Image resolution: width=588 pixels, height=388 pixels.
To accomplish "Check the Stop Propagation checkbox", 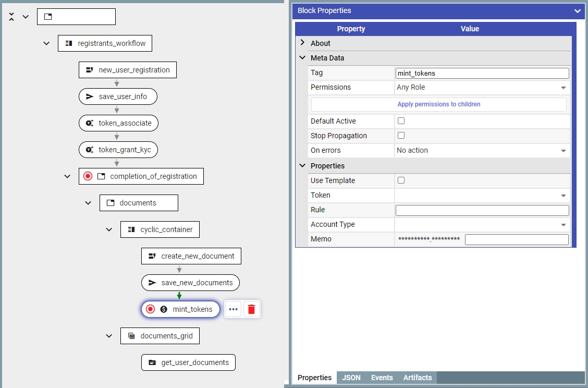I will pyautogui.click(x=401, y=136).
